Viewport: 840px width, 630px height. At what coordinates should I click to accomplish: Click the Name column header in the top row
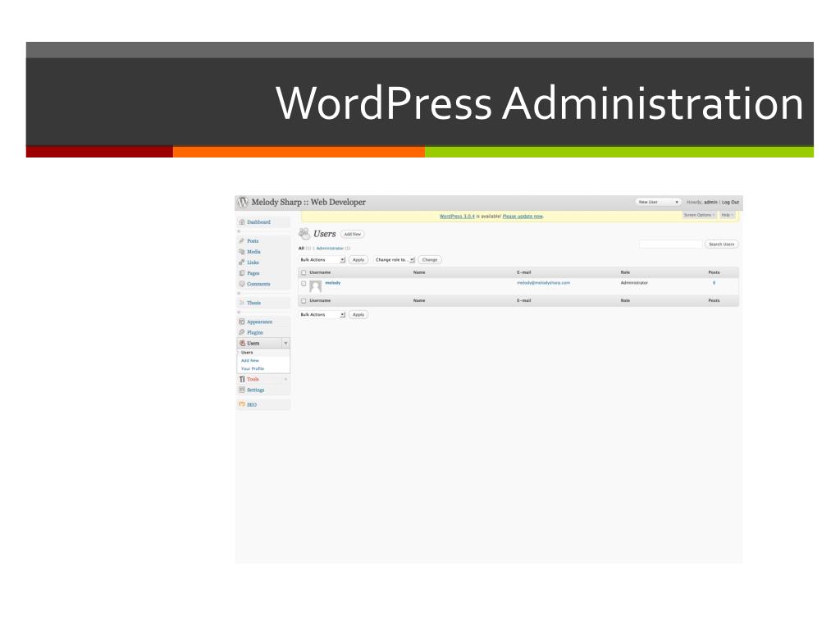pos(419,272)
